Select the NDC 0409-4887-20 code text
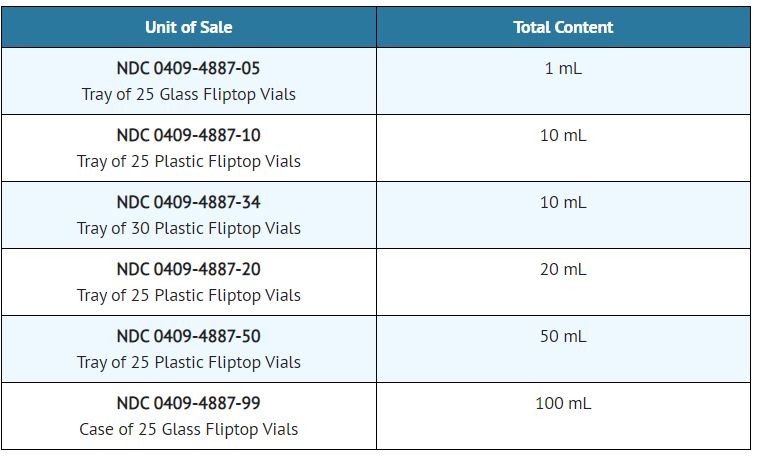Viewport: 758px width, 461px height. [188, 269]
